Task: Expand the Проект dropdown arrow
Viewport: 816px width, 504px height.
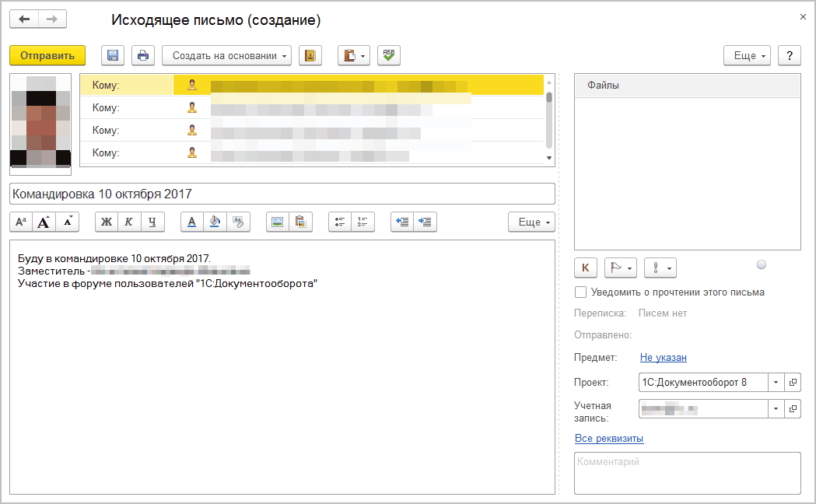Action: (x=776, y=383)
